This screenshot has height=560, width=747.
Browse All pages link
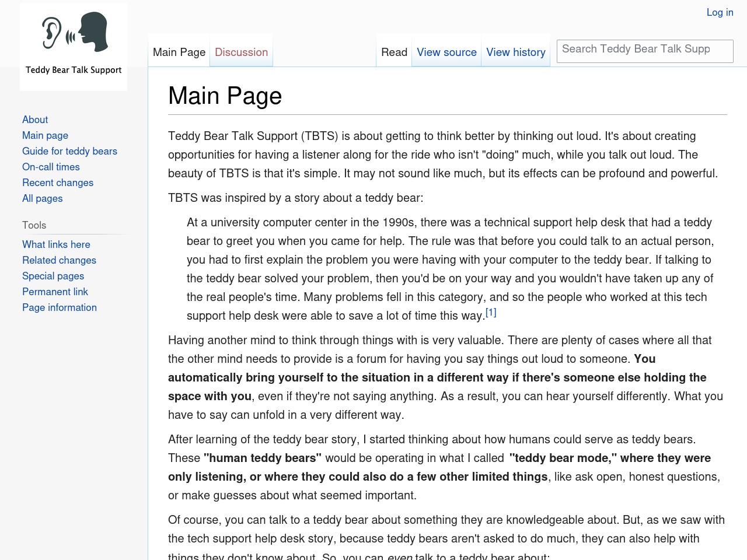click(x=42, y=198)
